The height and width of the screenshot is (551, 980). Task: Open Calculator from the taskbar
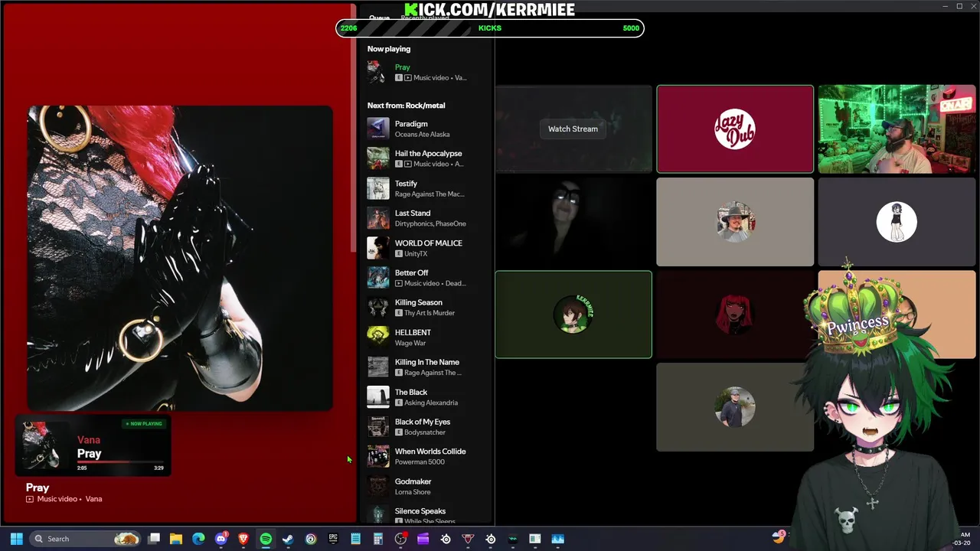[378, 539]
